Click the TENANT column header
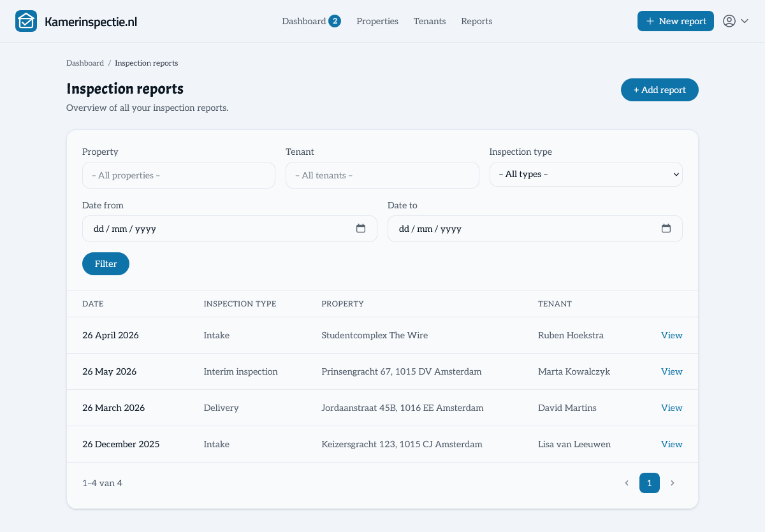Screen dimensions: 765x532 point(555,304)
